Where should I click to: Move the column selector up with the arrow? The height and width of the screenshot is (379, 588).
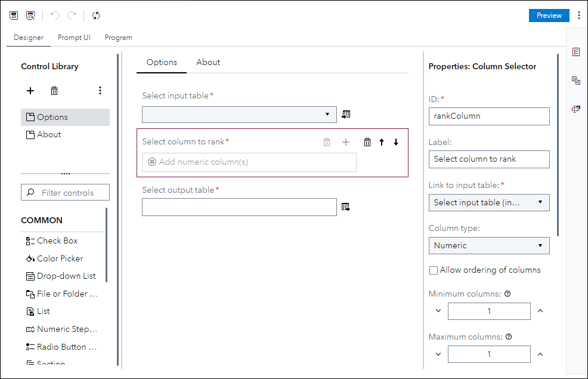coord(382,142)
